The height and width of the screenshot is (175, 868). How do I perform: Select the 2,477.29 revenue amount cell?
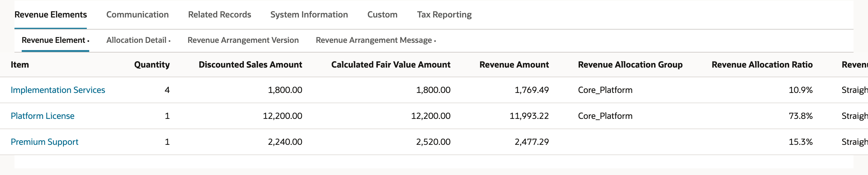(532, 142)
